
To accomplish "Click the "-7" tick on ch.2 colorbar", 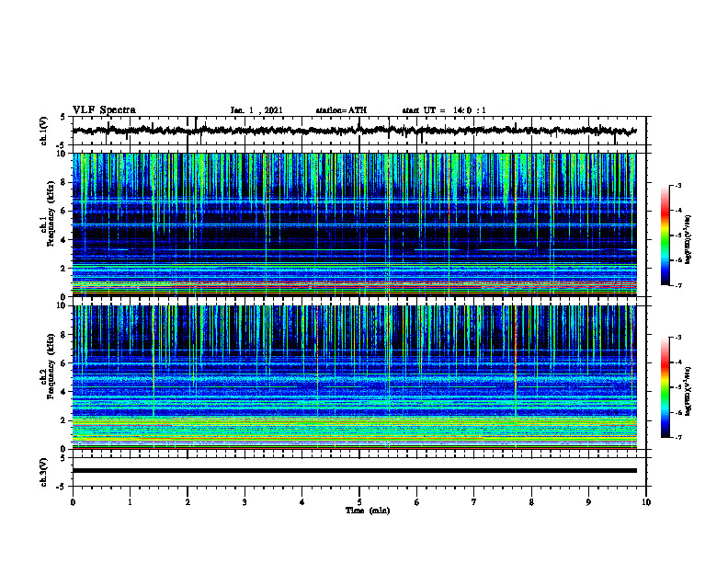I will pyautogui.click(x=678, y=437).
